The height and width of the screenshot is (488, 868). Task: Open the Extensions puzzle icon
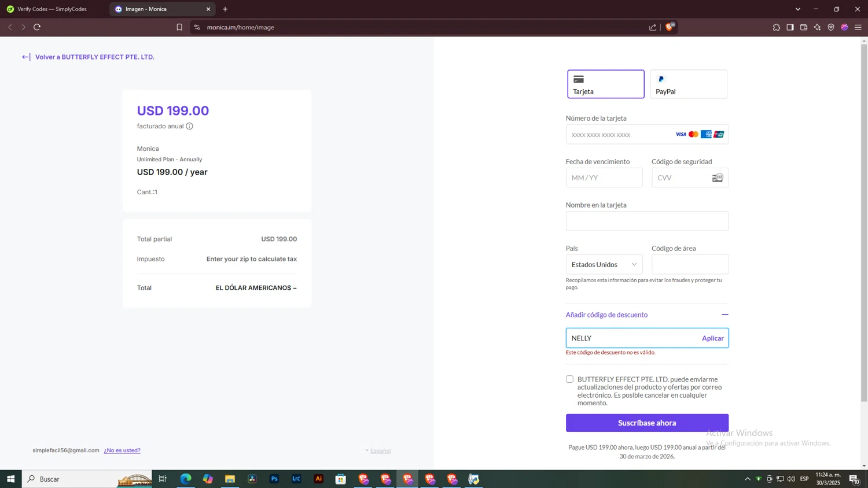(777, 27)
